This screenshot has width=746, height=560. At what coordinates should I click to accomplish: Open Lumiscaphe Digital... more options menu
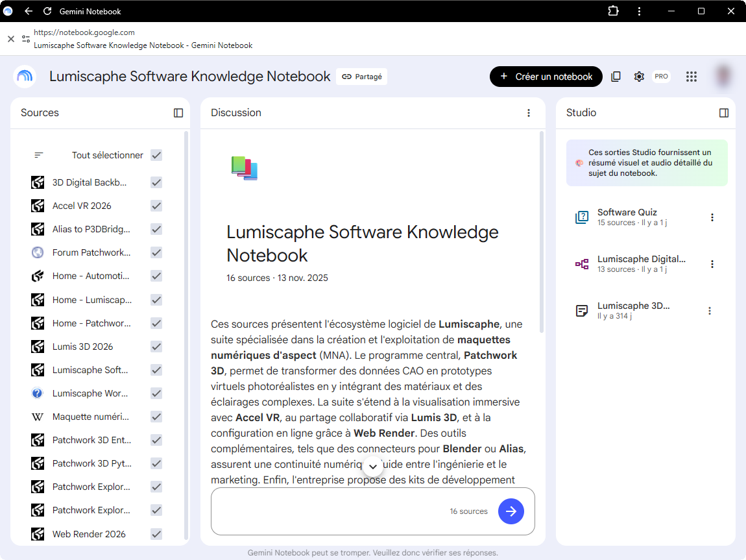point(712,264)
